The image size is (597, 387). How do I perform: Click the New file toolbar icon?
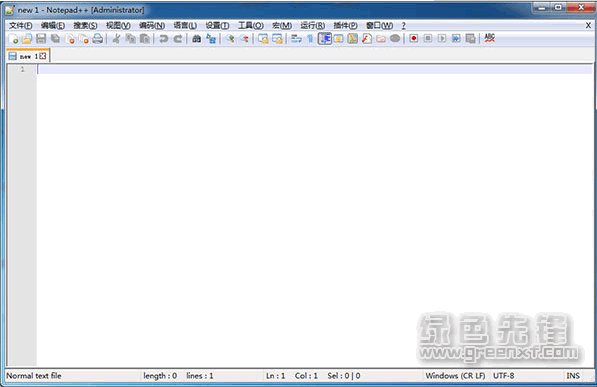pos(13,38)
